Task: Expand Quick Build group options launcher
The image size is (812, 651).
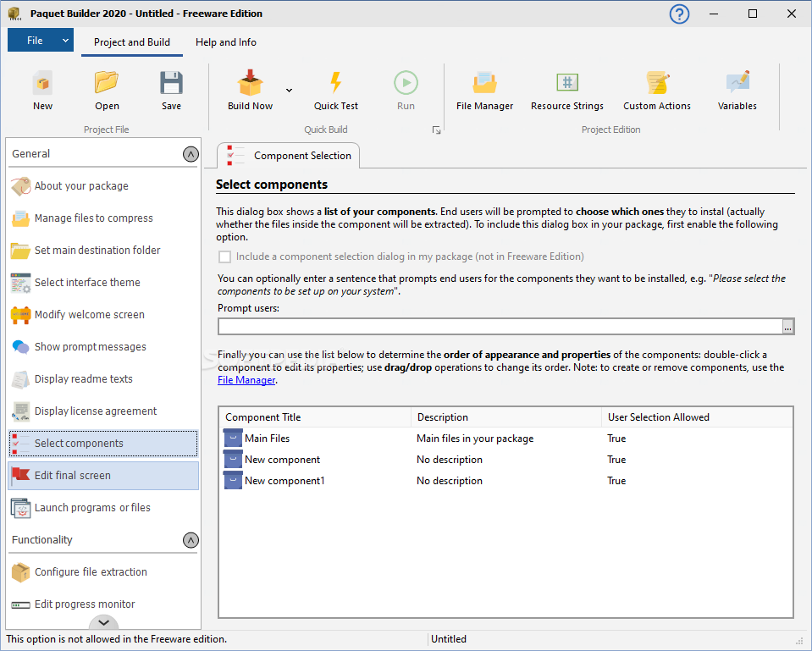Action: click(x=437, y=130)
